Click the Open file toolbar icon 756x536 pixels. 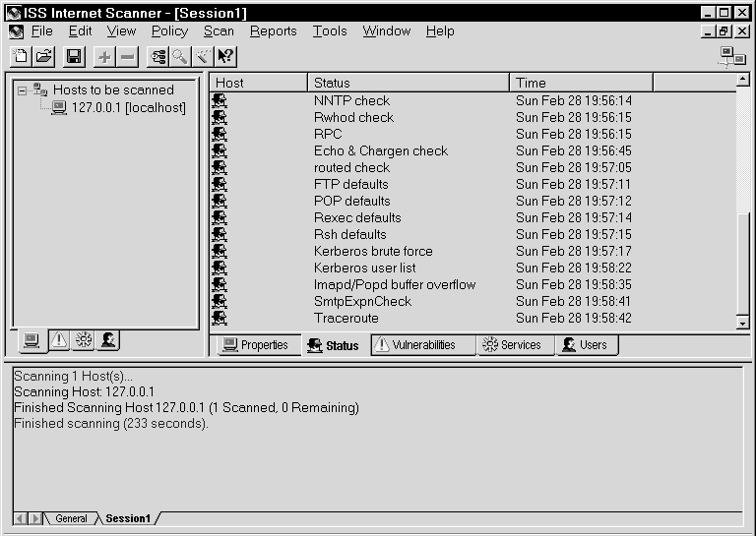tap(43, 57)
